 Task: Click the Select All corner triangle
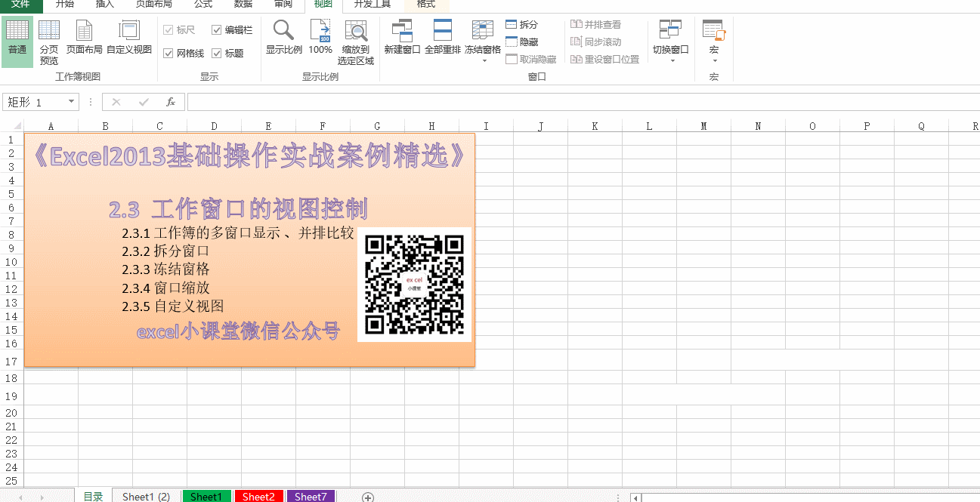tap(17, 126)
